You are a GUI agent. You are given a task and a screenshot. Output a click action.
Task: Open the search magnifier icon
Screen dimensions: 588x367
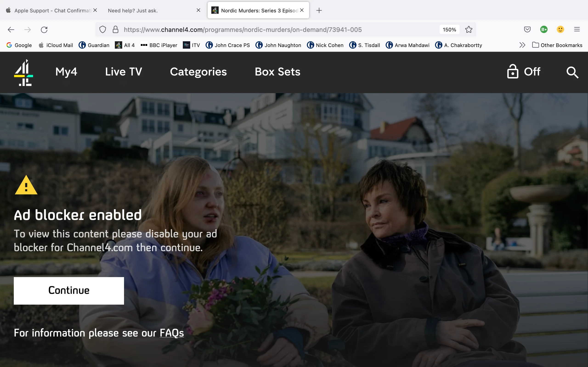(572, 72)
